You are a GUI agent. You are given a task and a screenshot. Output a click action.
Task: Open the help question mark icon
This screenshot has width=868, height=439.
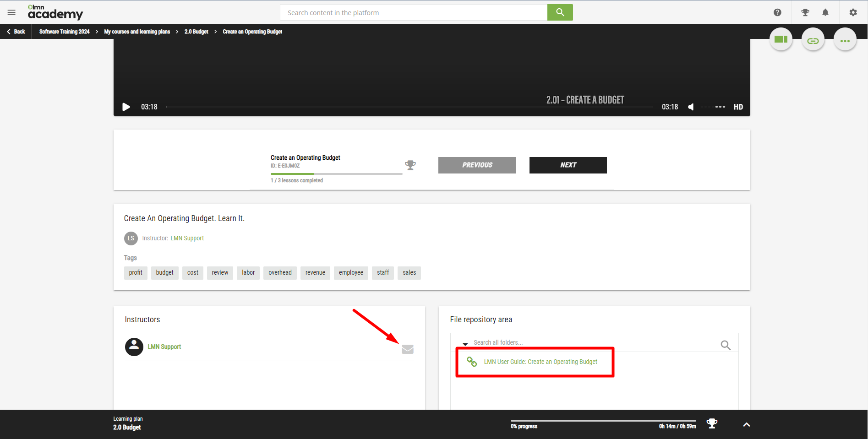(777, 12)
